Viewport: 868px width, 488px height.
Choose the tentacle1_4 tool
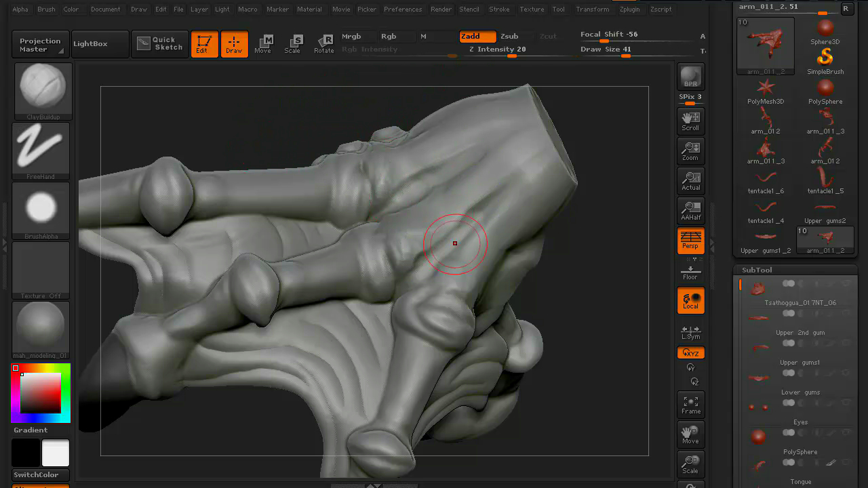[766, 211]
